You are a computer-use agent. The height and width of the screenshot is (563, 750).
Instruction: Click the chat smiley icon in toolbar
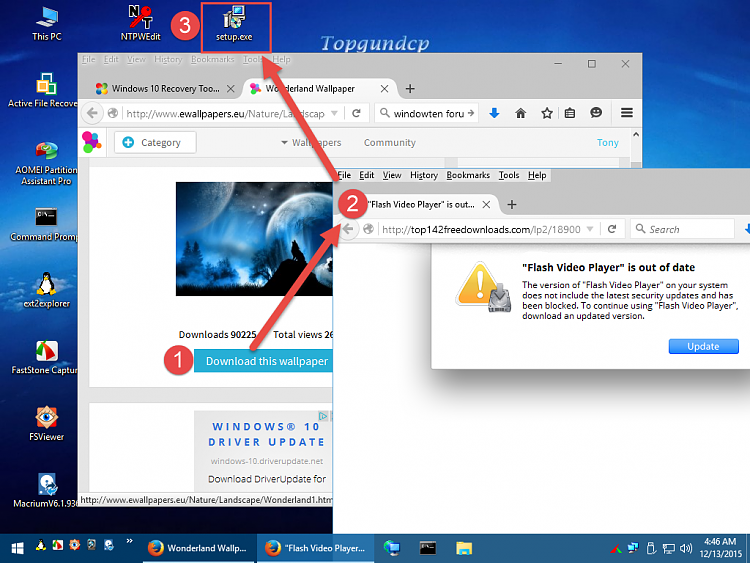[596, 113]
